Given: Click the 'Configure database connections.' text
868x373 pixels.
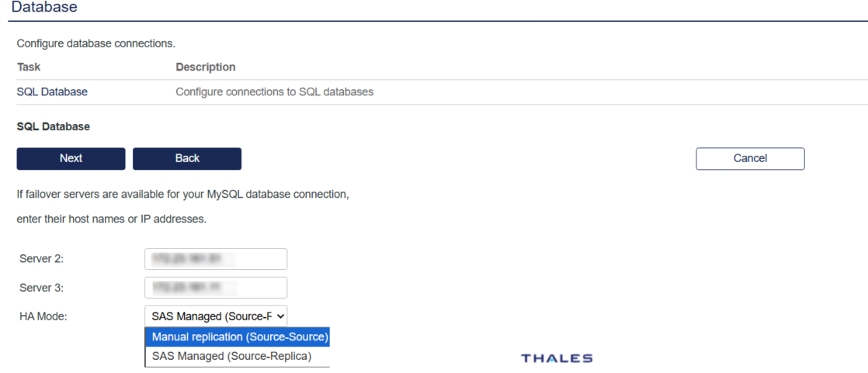Looking at the screenshot, I should point(96,43).
